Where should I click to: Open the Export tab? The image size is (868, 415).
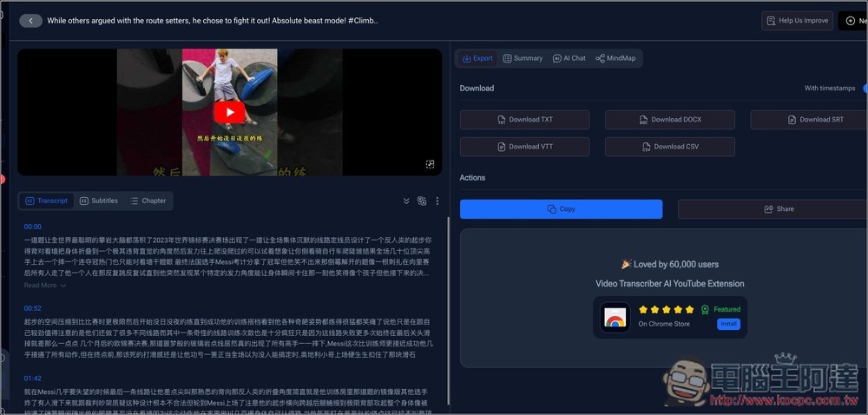477,58
